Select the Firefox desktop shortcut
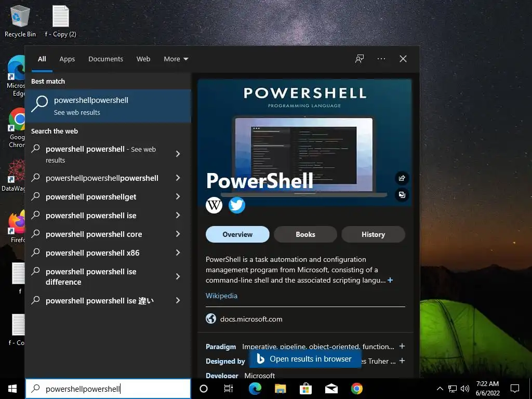This screenshot has height=399, width=532. point(17,227)
